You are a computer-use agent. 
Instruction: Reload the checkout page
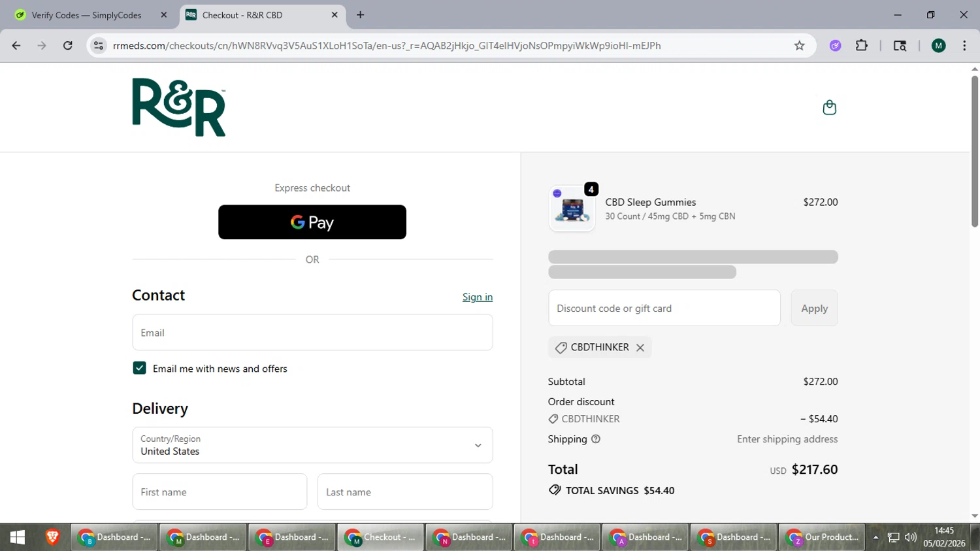[x=68, y=46]
